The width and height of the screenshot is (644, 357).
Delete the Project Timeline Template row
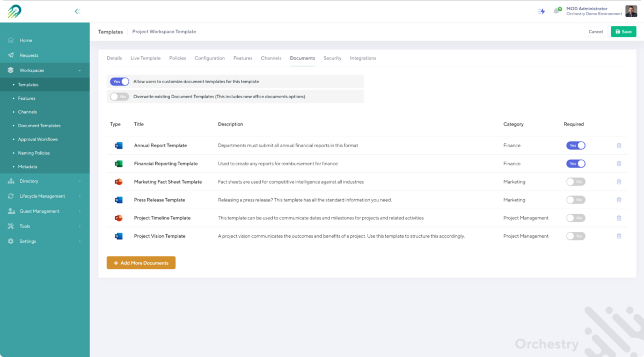(x=619, y=218)
